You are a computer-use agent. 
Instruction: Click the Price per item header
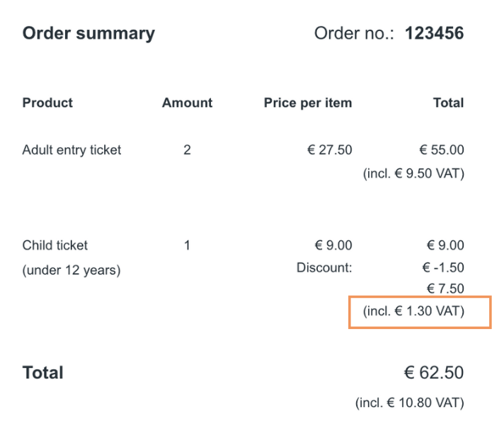click(307, 103)
